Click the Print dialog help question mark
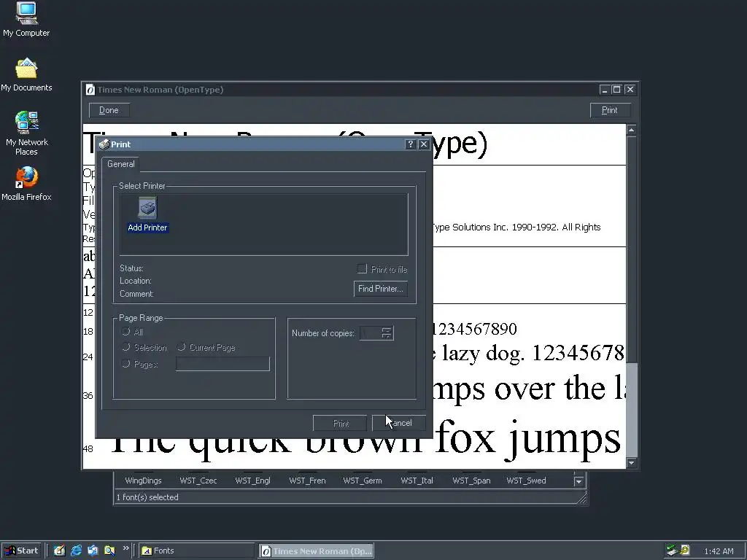 coord(410,144)
